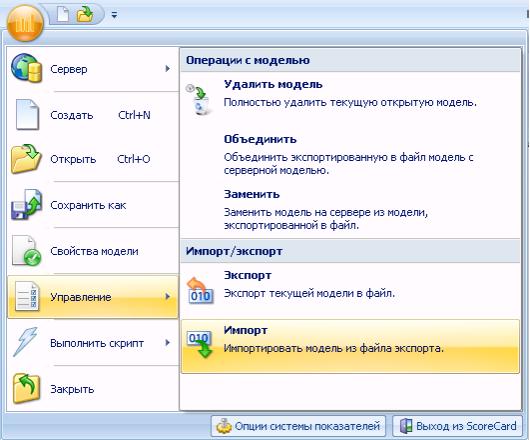
Task: Select the Открыть menu entry
Action: tap(93, 159)
